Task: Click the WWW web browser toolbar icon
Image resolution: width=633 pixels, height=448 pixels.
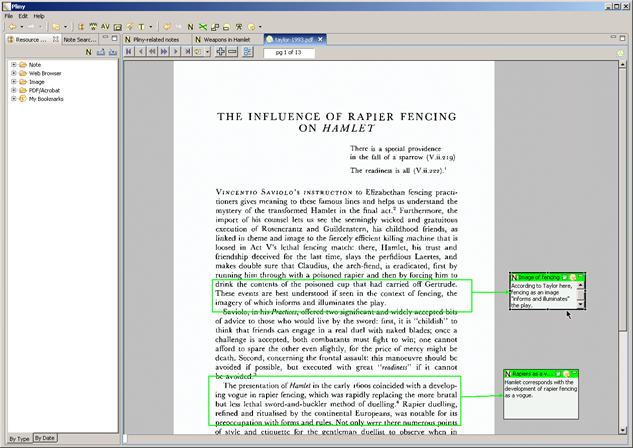Action: (x=93, y=27)
